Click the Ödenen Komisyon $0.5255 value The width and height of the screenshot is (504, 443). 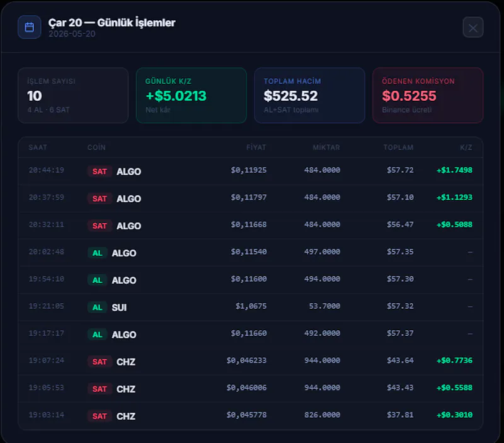tap(409, 96)
